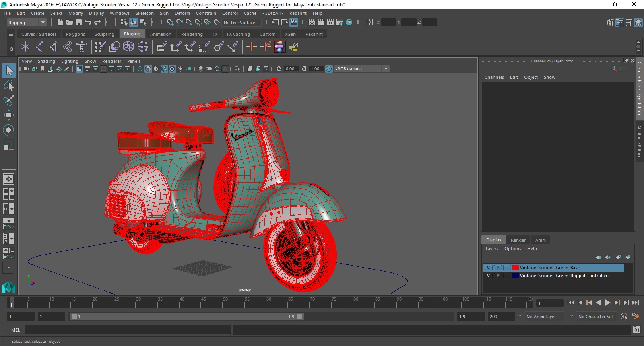
Task: Open the Render Settings icon
Action: pyautogui.click(x=340, y=22)
